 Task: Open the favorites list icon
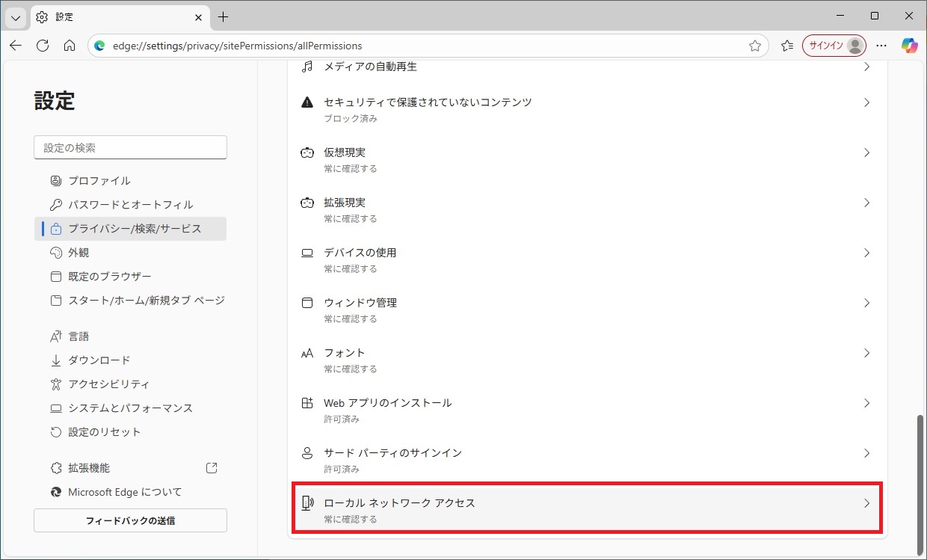click(x=787, y=46)
